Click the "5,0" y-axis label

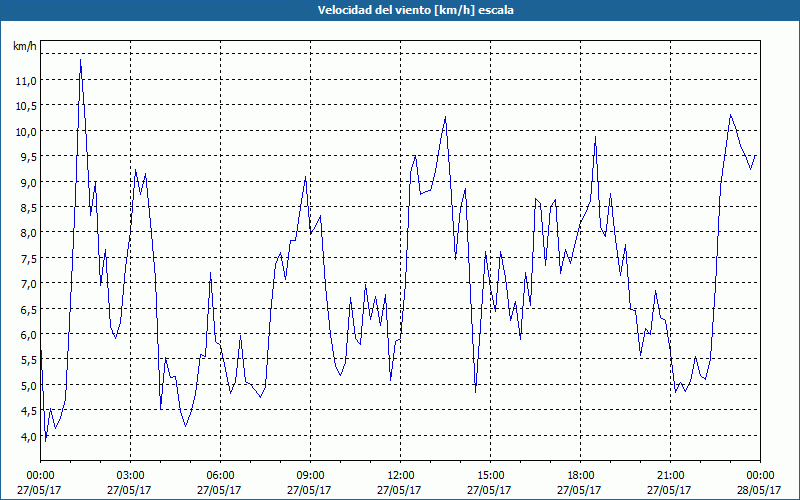pos(29,386)
